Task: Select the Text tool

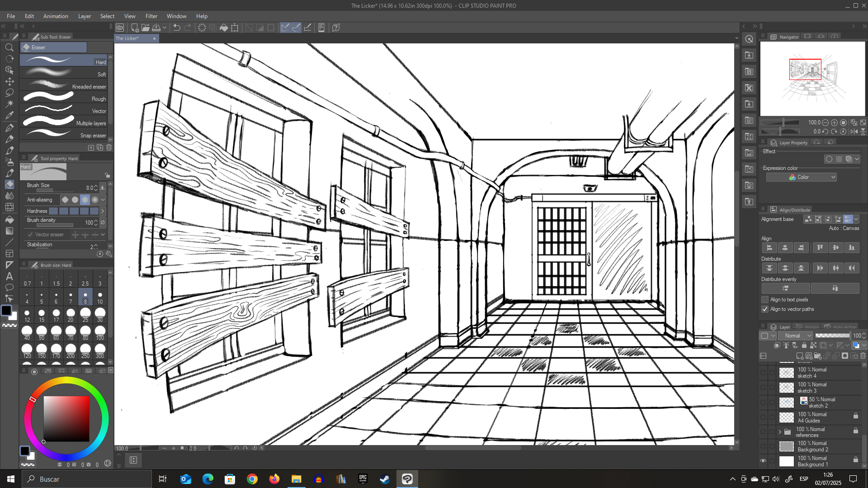Action: (x=9, y=276)
